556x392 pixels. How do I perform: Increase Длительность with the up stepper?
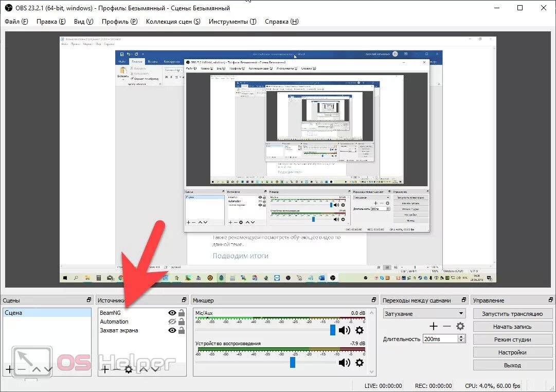461,336
